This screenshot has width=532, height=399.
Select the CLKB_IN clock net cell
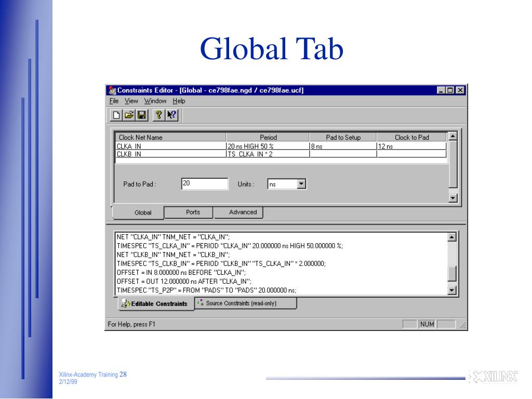[x=170, y=154]
